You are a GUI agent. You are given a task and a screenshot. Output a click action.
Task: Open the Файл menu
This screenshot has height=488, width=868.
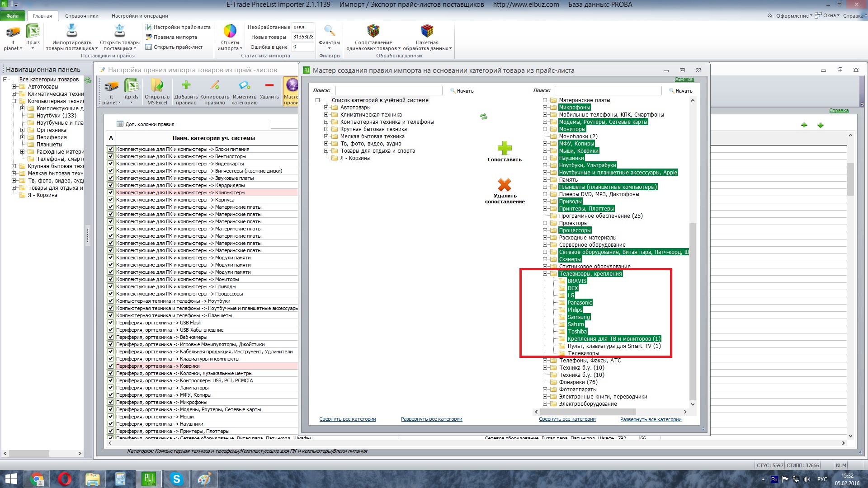13,16
